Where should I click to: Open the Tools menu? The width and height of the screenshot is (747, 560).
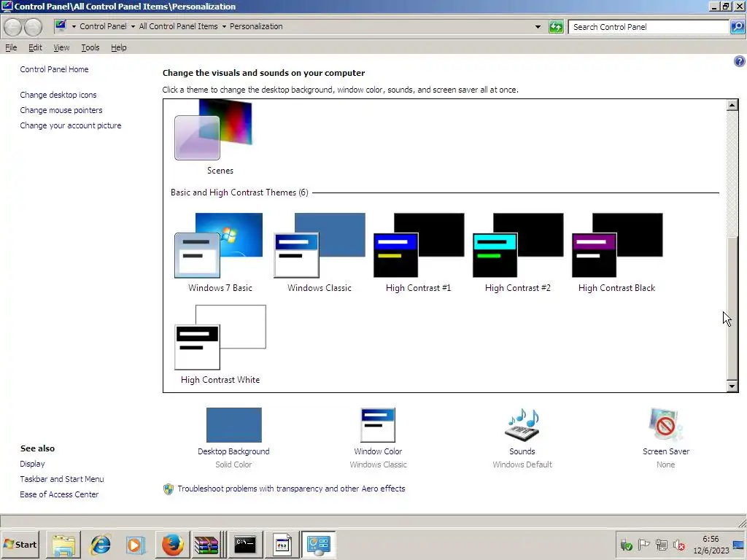coord(90,47)
